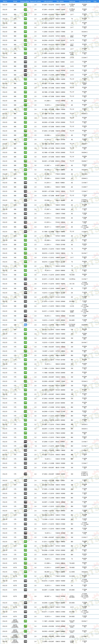Click the petrol icon in the S80 B 6284 T row
The width and height of the screenshot is (99, 644).
25,144
